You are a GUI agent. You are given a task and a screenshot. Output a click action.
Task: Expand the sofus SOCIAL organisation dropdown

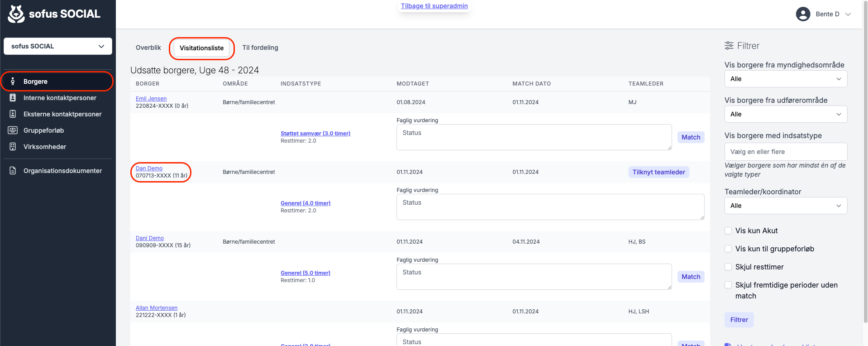58,46
